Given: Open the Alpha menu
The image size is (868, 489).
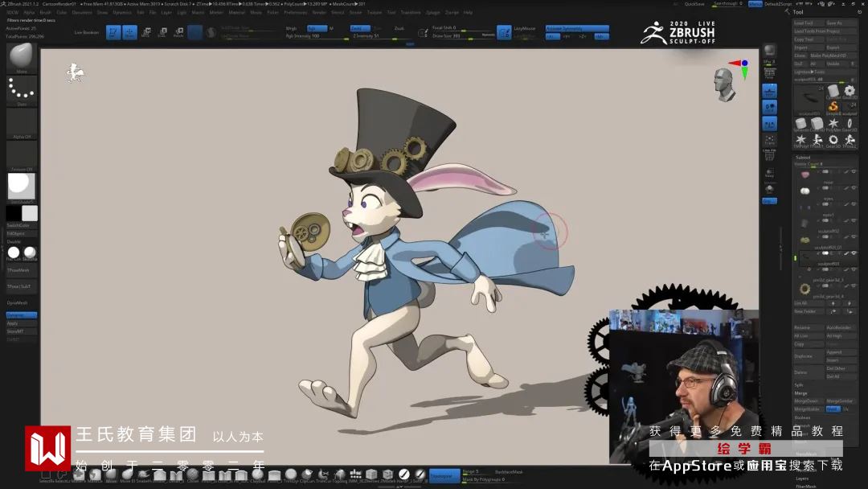Looking at the screenshot, I should [x=29, y=12].
